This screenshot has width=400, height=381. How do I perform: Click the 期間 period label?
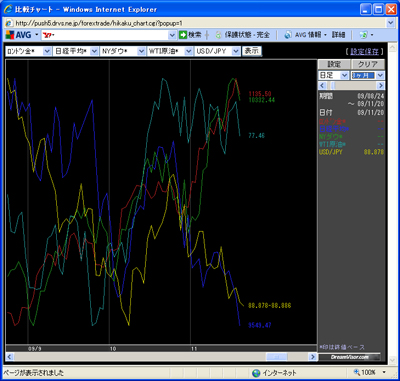point(326,96)
